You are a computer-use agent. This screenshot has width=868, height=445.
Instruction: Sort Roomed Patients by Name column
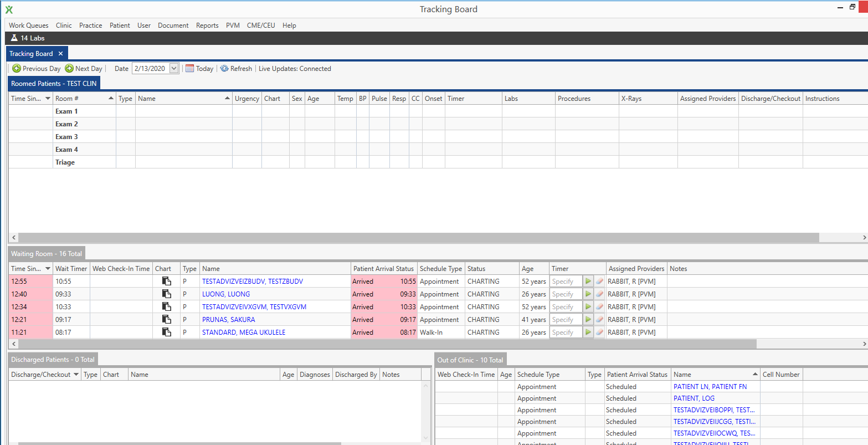(x=184, y=99)
